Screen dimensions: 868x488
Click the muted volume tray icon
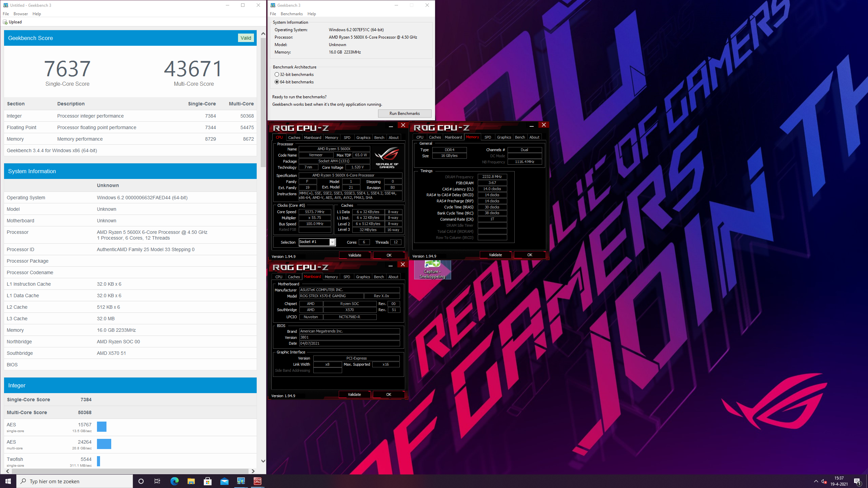pyautogui.click(x=824, y=482)
